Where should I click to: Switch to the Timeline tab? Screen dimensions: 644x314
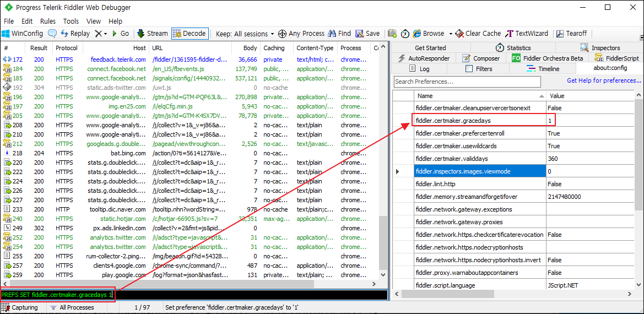pyautogui.click(x=543, y=68)
